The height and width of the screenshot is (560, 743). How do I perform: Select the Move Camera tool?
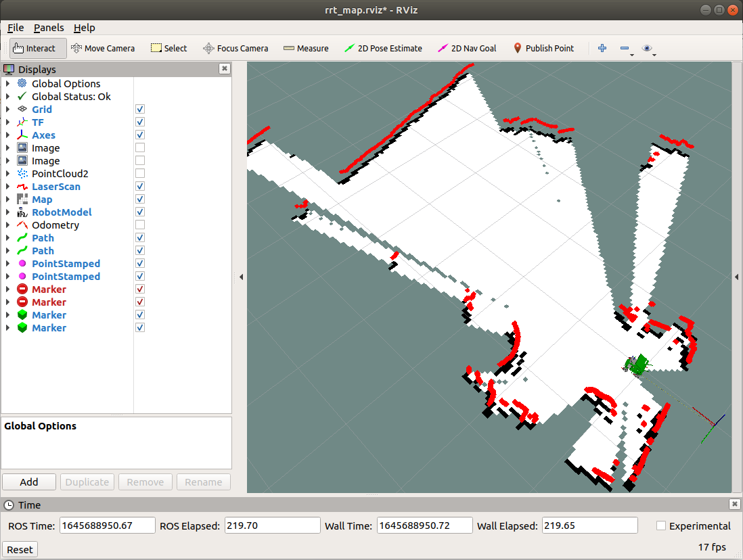[103, 48]
